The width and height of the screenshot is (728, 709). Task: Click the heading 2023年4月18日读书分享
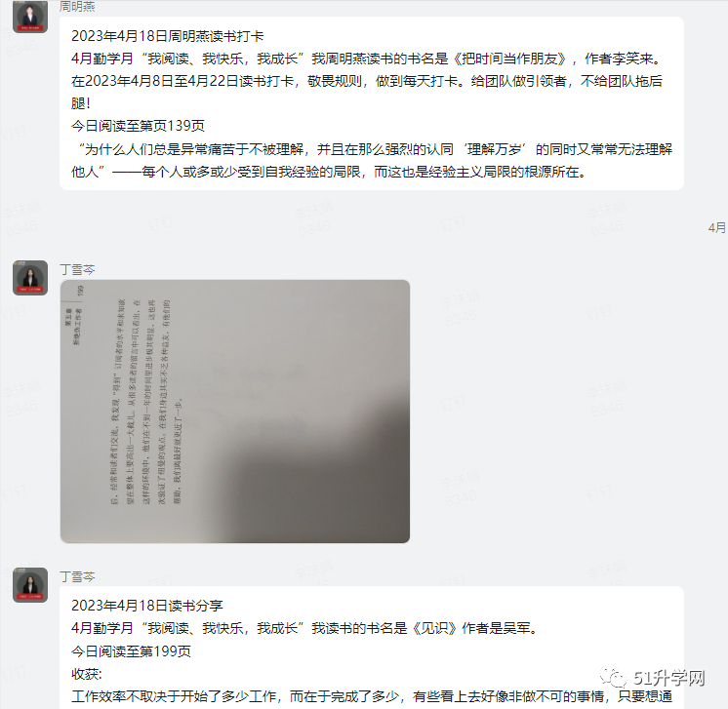point(146,606)
